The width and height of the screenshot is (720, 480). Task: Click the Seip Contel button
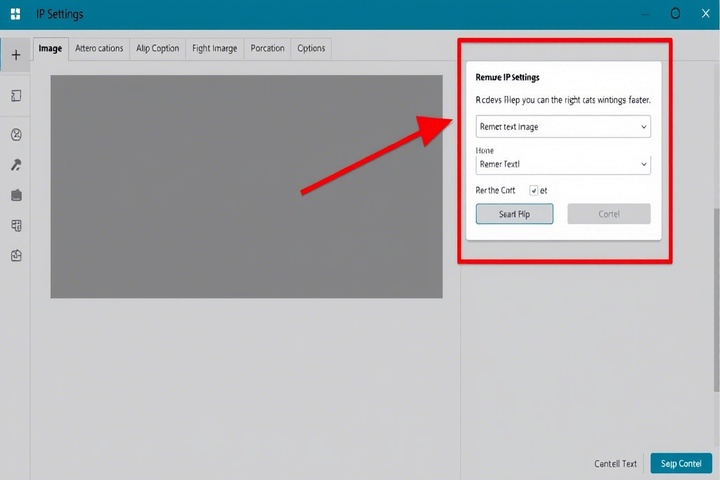tap(681, 463)
